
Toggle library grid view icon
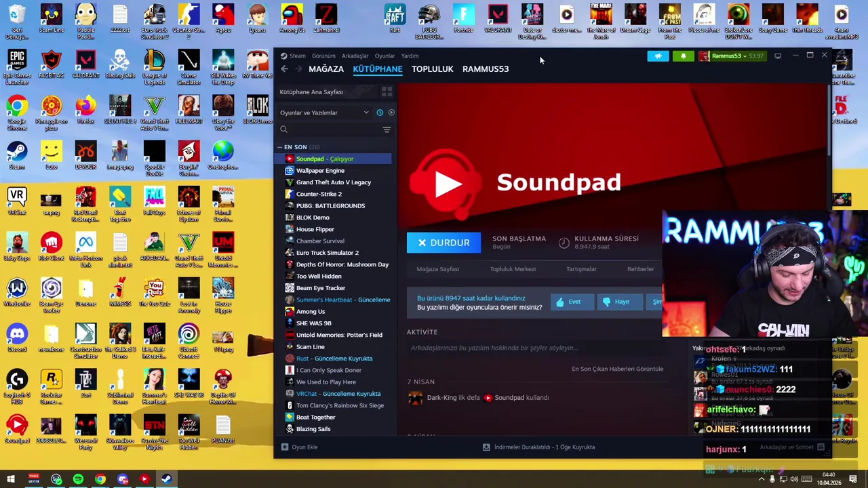(x=387, y=91)
